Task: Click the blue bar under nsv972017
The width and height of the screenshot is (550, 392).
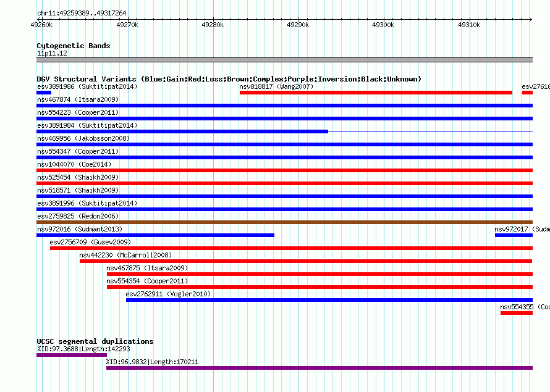Action: tap(514, 235)
